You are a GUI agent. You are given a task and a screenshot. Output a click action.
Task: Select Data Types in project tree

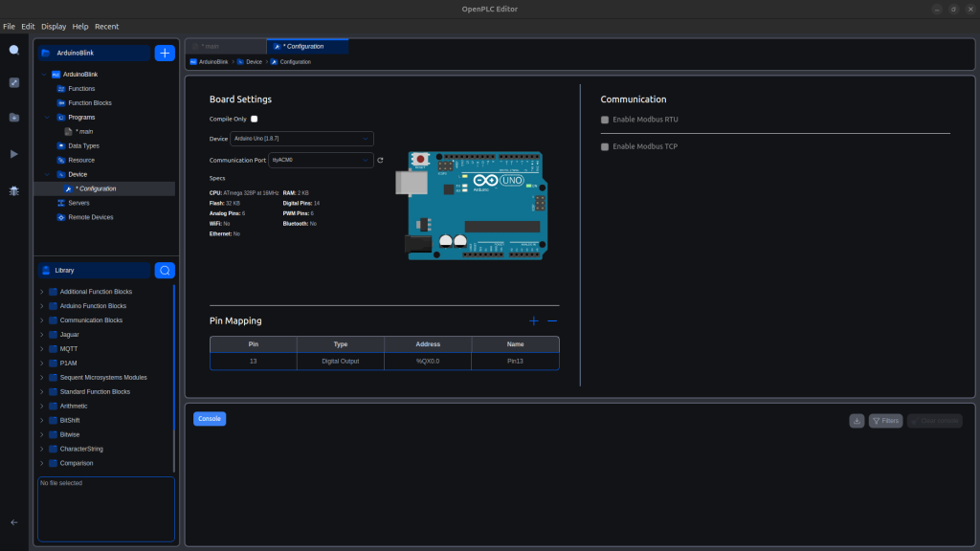tap(83, 146)
